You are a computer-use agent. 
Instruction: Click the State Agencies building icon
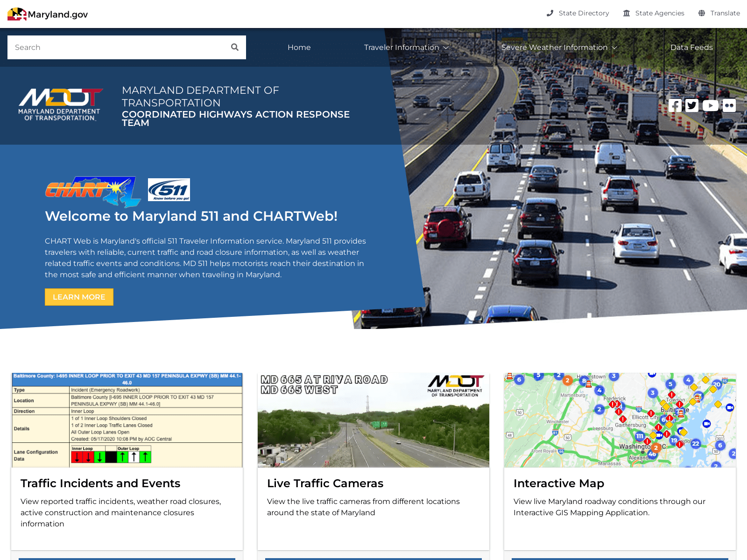click(627, 13)
